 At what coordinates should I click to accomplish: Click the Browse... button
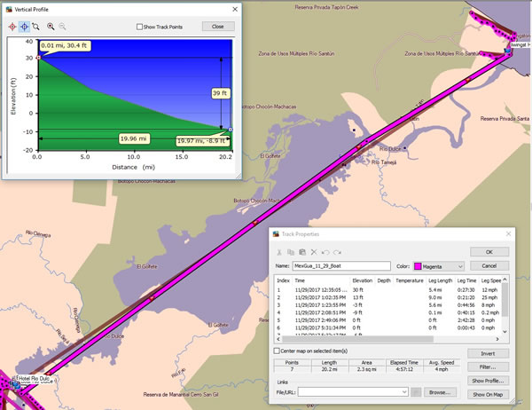(x=440, y=392)
